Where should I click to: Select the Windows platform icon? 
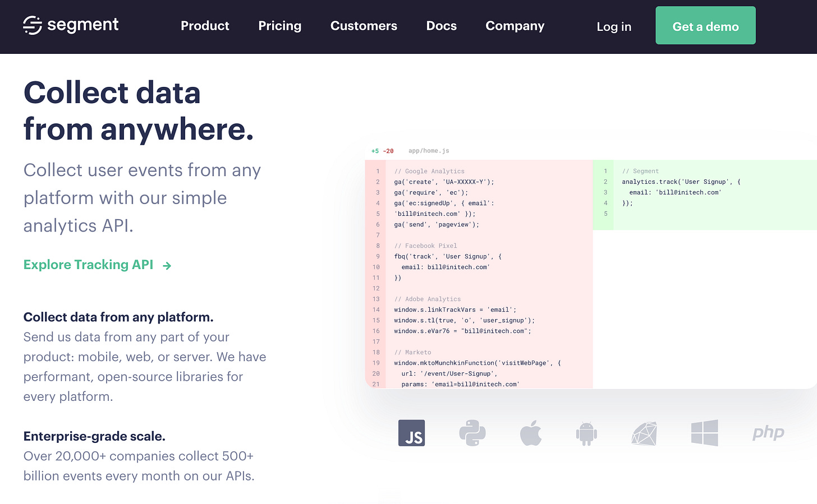[705, 433]
